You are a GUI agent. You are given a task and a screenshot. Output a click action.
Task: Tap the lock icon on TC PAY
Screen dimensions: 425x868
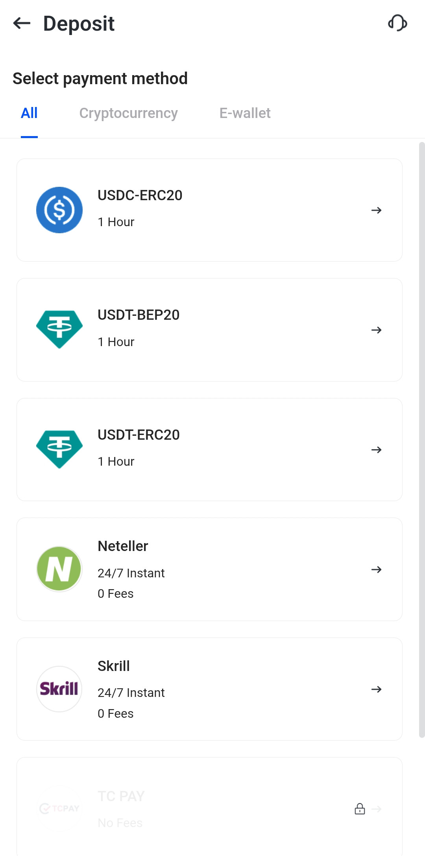(x=360, y=809)
